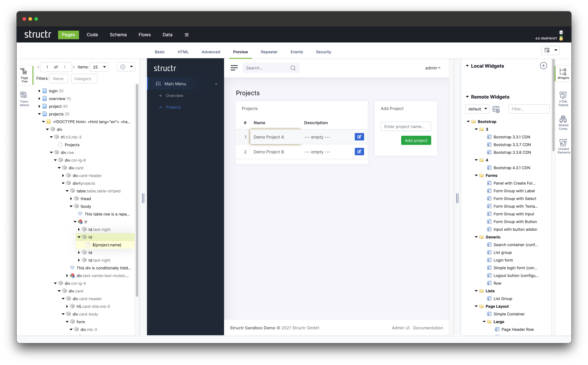
Task: Add a local widget with plus icon
Action: [x=543, y=66]
